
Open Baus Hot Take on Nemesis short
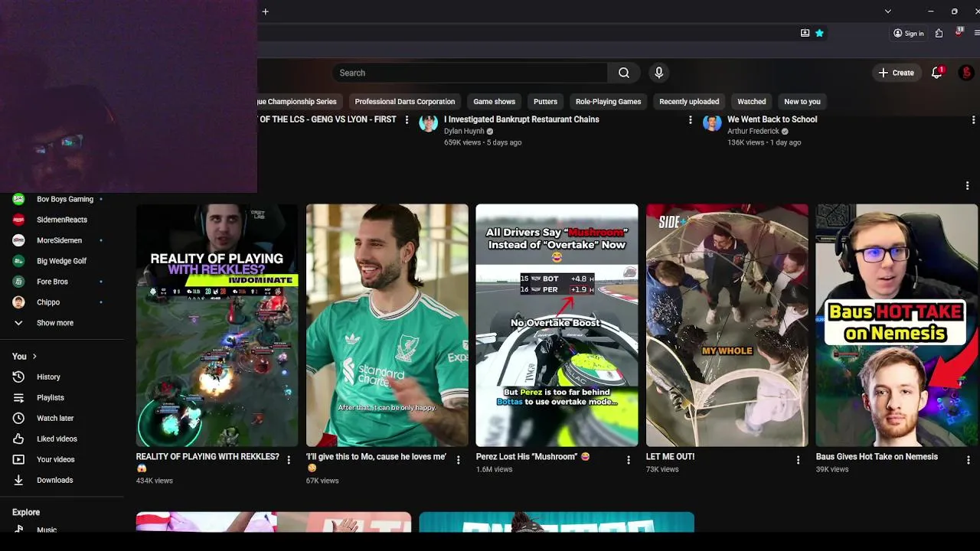pyautogui.click(x=897, y=325)
